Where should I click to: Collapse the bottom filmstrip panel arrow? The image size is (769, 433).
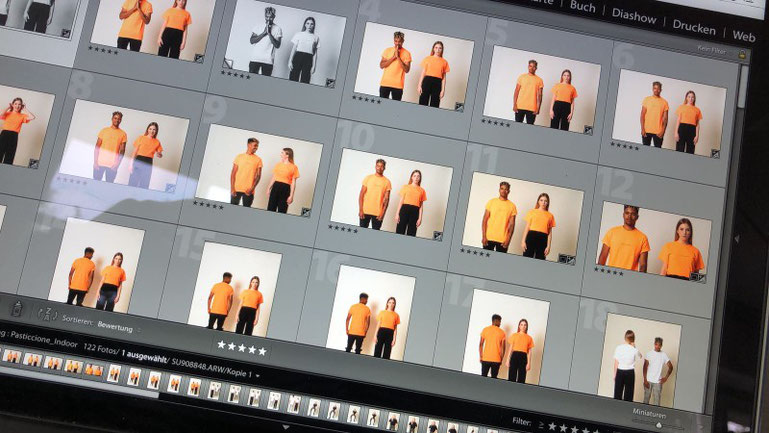286,428
